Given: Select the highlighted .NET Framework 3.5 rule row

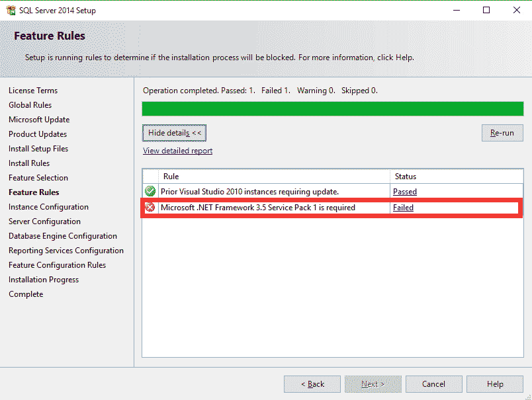Looking at the screenshot, I should 265,207.
